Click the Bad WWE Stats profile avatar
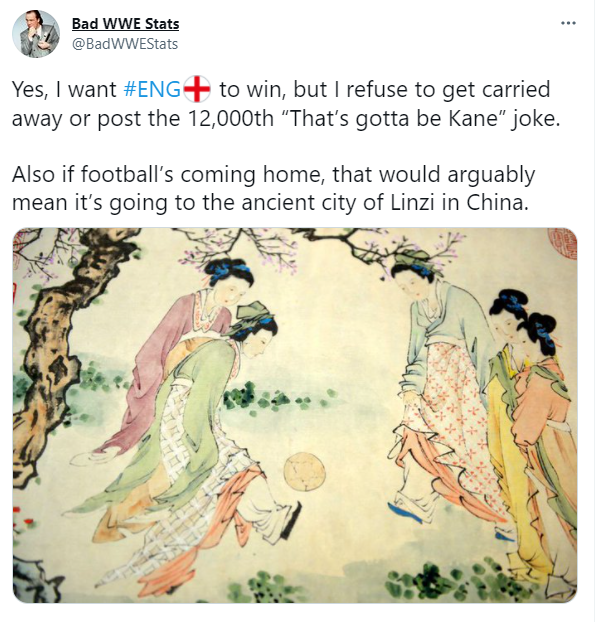 point(36,34)
